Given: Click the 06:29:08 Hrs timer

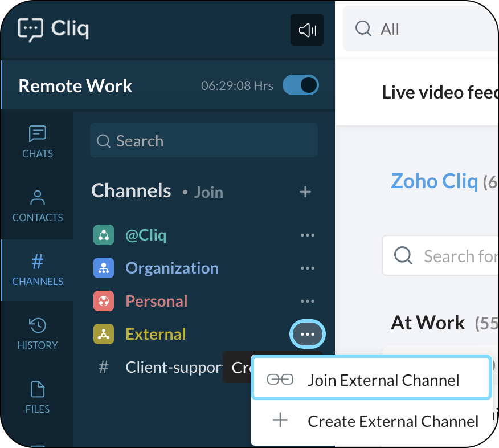Looking at the screenshot, I should tap(237, 85).
